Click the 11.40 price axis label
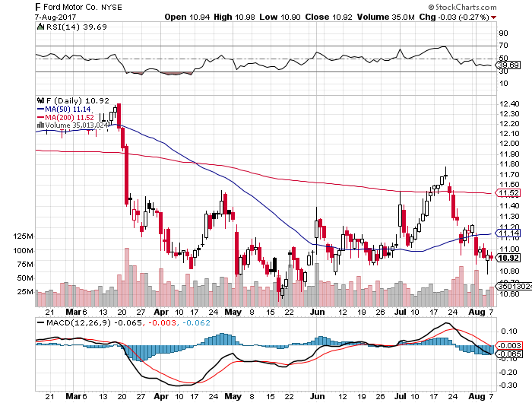 tap(509, 206)
